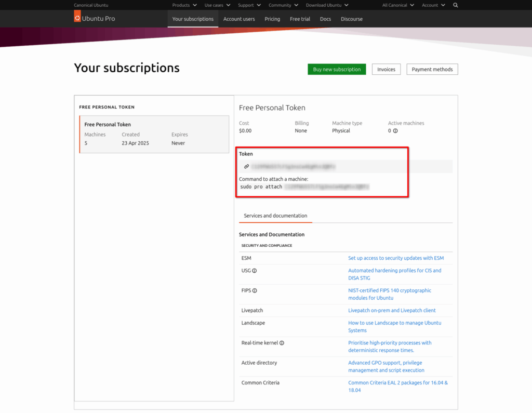532x413 pixels.
Task: Click the Payment methods button
Action: click(x=432, y=69)
